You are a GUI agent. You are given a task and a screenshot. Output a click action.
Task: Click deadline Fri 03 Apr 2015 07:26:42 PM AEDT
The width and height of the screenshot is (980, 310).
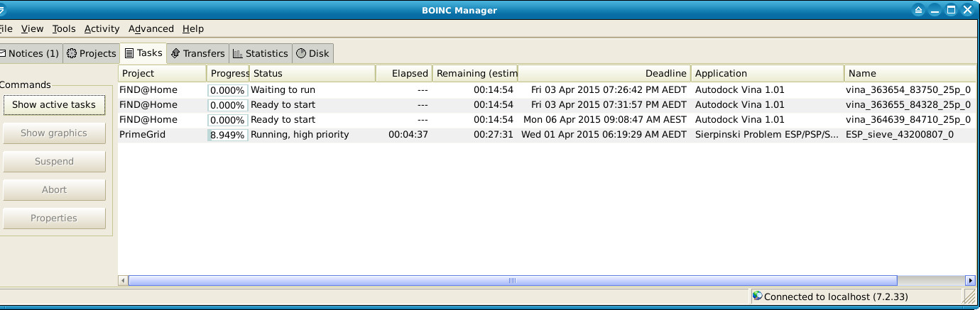[x=609, y=90]
